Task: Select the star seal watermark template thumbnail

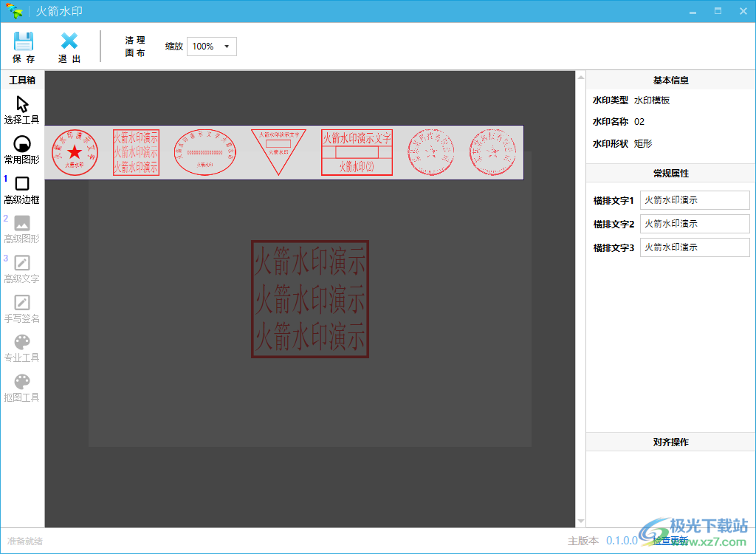Action: (x=75, y=151)
